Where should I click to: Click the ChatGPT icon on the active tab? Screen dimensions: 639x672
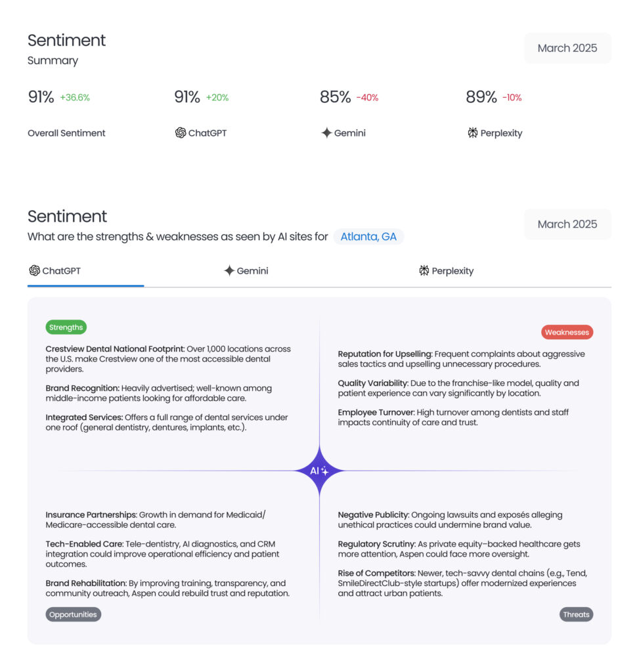pyautogui.click(x=34, y=270)
